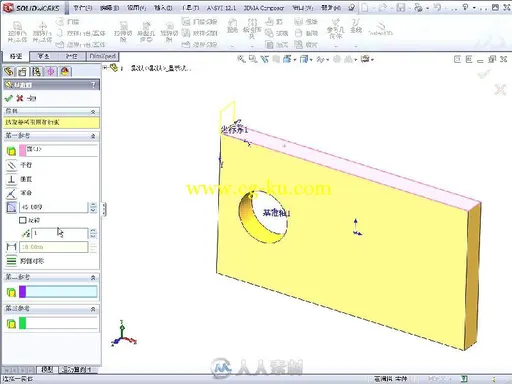Image resolution: width=512 pixels, height=384 pixels.
Task: Expand the flyout FeatureManager tree plus sign
Action: pos(105,67)
